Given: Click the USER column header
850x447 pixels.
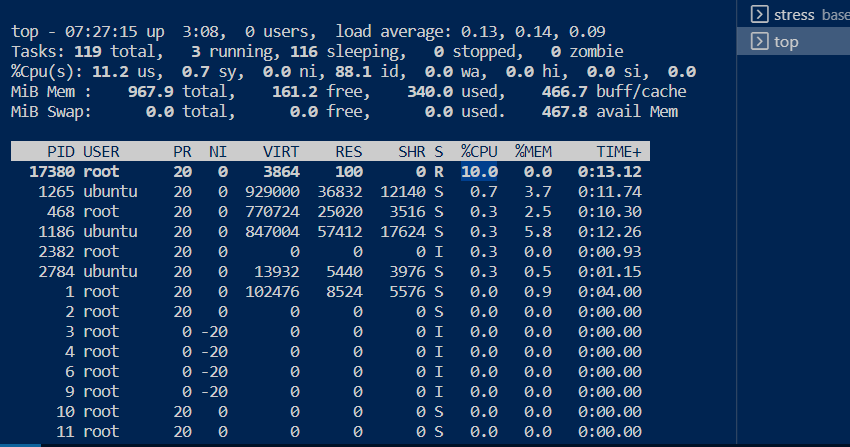Looking at the screenshot, I should pyautogui.click(x=101, y=152).
